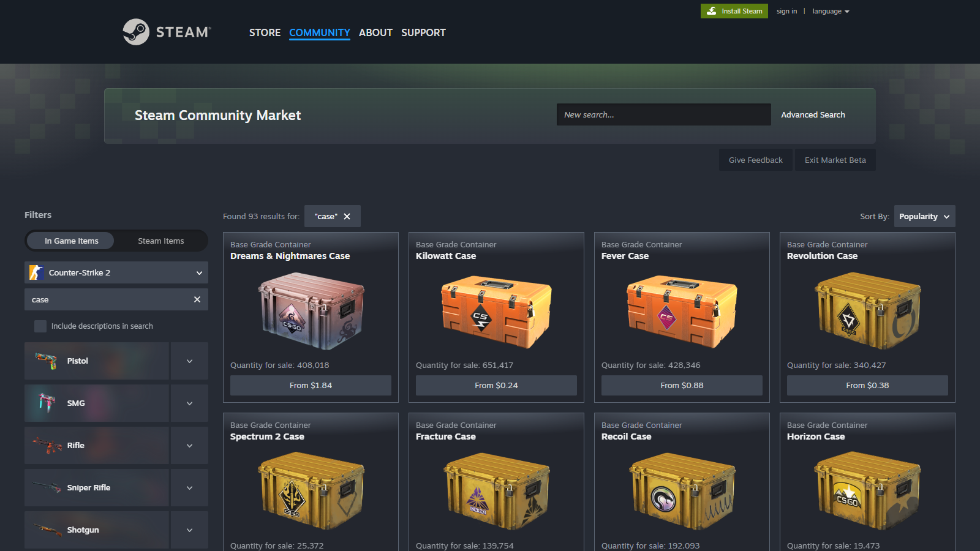The width and height of the screenshot is (980, 551).
Task: Click the Install Steam download icon
Action: 711,11
